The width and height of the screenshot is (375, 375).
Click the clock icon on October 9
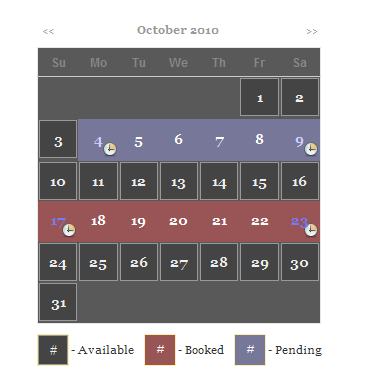(311, 149)
